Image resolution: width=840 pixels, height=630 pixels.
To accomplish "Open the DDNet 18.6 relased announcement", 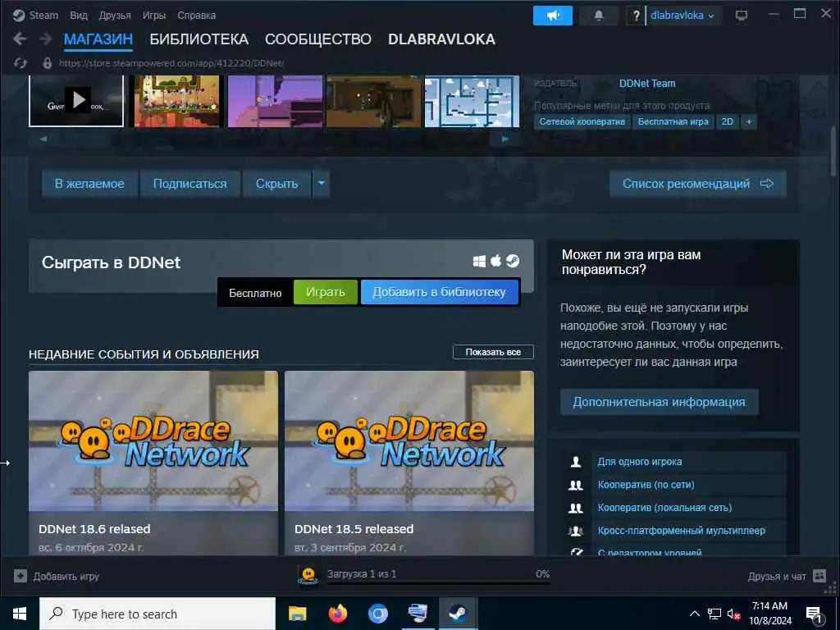I will pos(153,464).
